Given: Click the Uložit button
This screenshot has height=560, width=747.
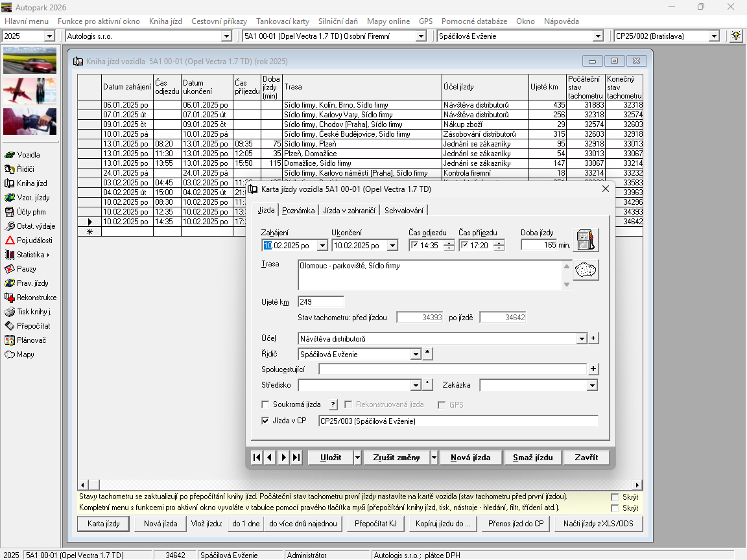Looking at the screenshot, I should [330, 458].
